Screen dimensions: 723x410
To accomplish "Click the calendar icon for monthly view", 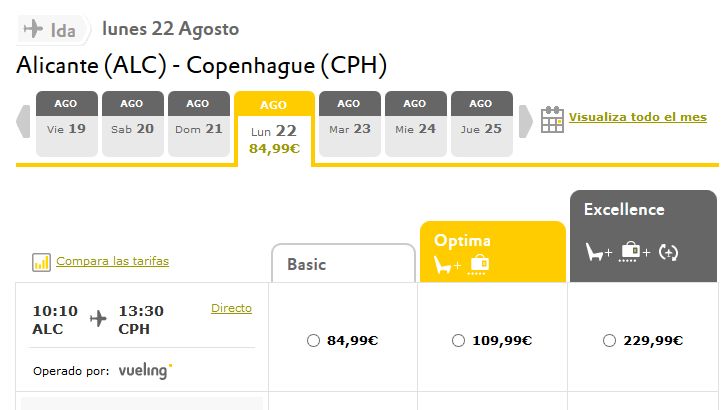I will pos(552,119).
